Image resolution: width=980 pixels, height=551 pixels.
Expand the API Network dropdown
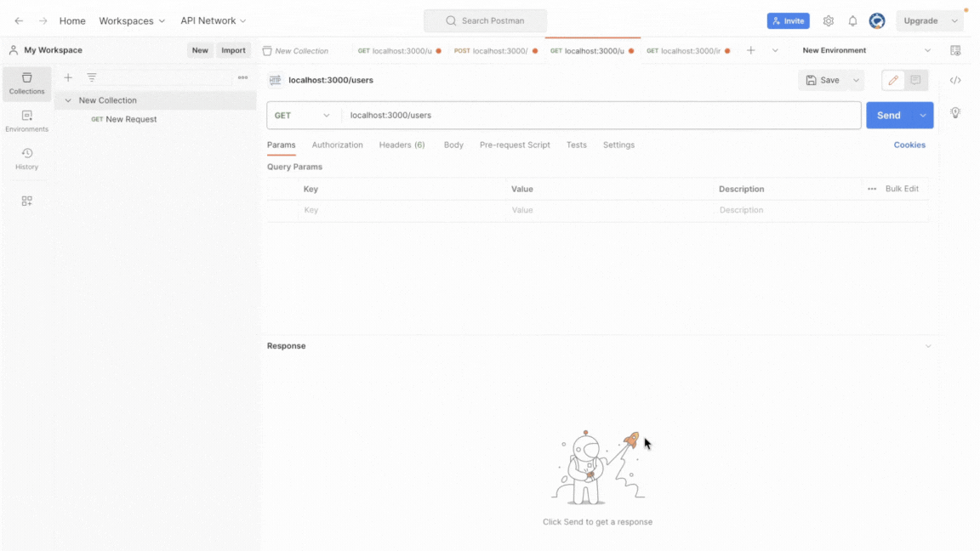(x=214, y=20)
